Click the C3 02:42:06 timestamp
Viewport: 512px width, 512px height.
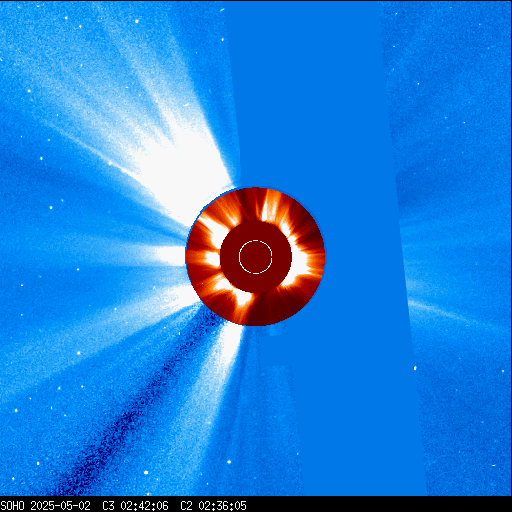135,506
